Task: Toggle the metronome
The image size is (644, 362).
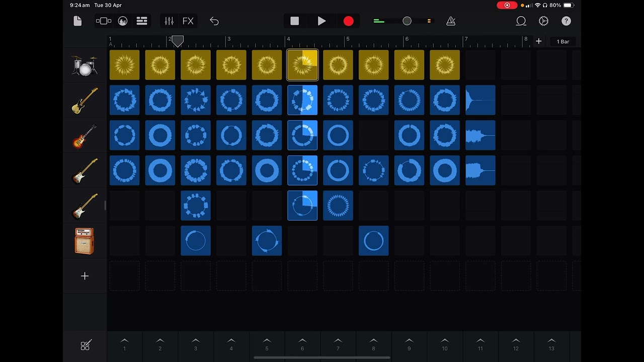Action: (x=451, y=21)
